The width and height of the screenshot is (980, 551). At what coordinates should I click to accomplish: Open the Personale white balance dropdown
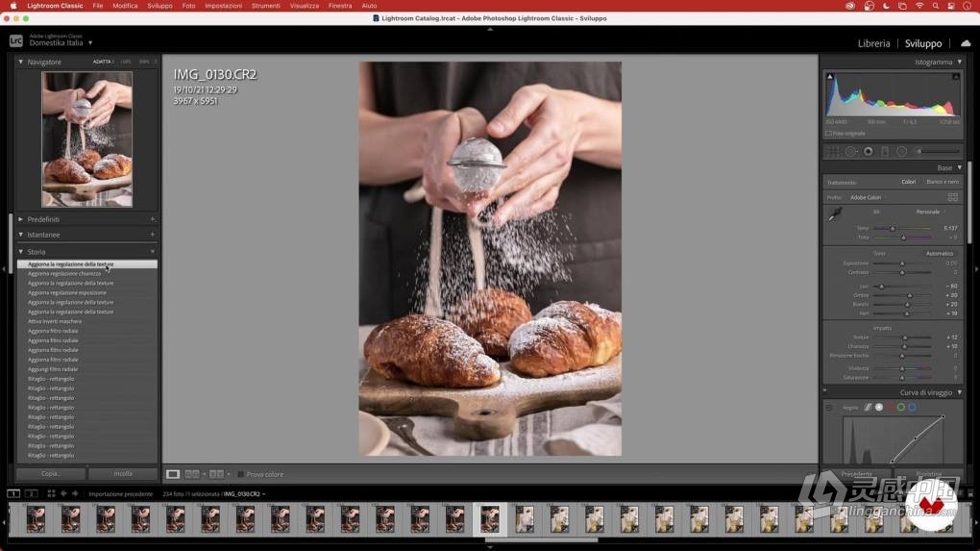point(930,212)
